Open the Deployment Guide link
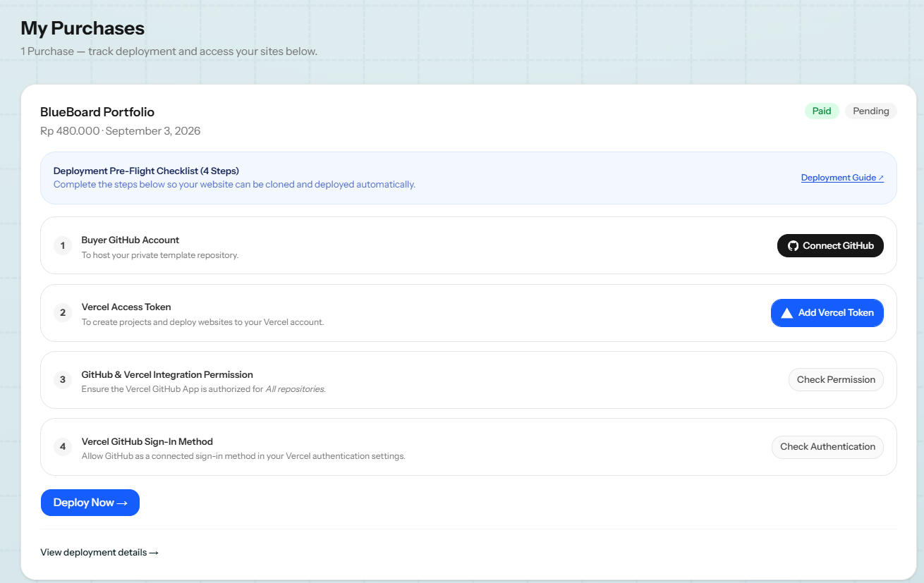Image resolution: width=924 pixels, height=583 pixels. (842, 178)
